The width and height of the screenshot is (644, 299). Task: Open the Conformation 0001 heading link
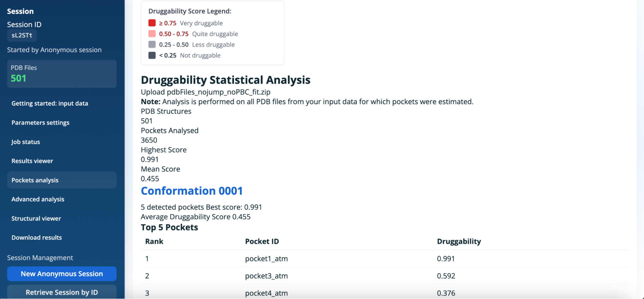192,191
